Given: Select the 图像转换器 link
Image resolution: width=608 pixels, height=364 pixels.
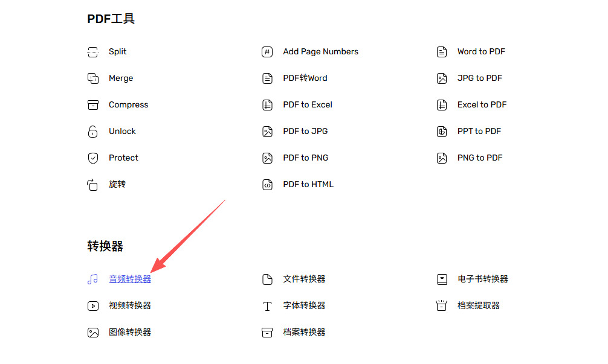Looking at the screenshot, I should point(130,333).
